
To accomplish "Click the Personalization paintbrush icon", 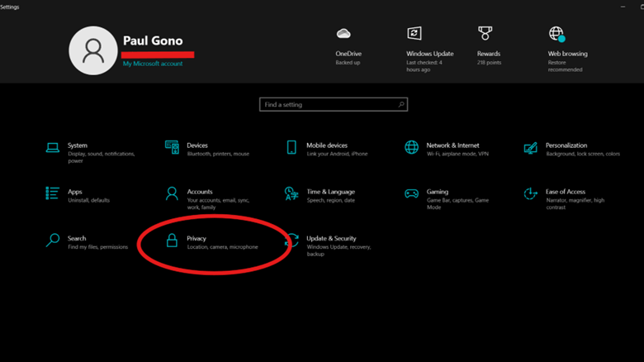I will tap(530, 148).
